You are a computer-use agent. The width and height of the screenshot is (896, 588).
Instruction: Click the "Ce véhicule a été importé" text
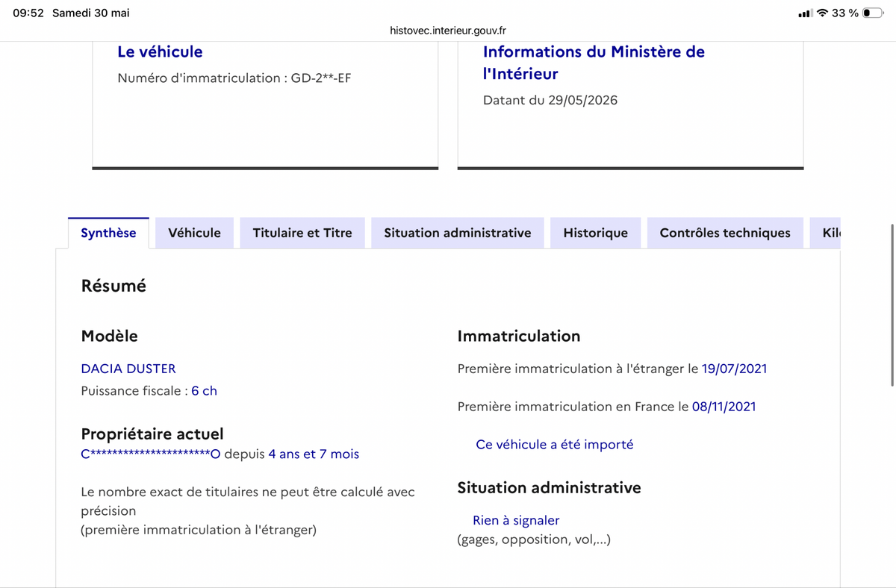tap(555, 444)
